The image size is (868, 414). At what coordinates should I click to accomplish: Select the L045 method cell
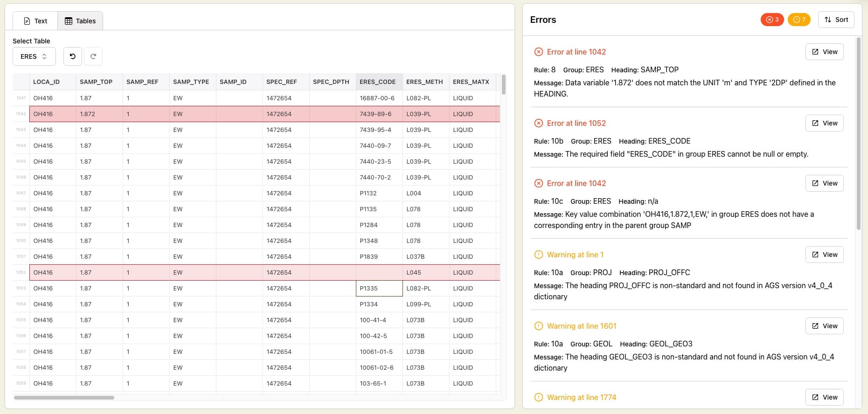[426, 272]
